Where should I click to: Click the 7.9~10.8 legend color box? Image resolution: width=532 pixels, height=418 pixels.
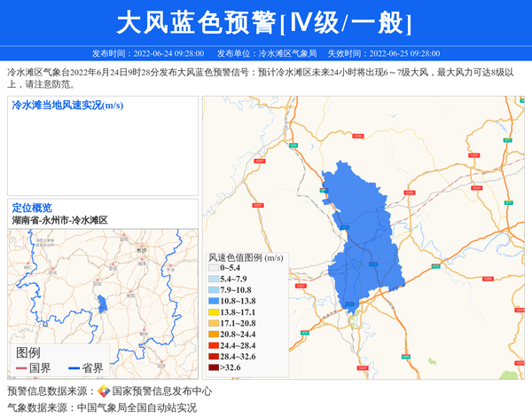point(213,290)
